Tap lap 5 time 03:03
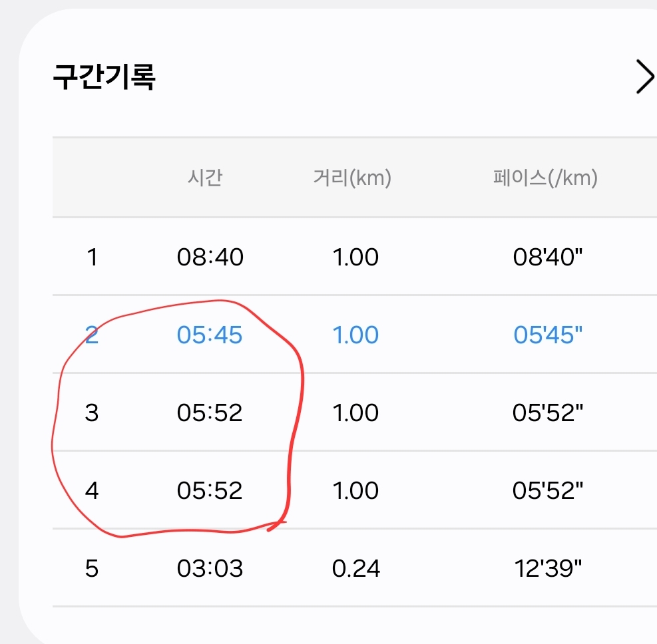The height and width of the screenshot is (644, 657). point(210,569)
